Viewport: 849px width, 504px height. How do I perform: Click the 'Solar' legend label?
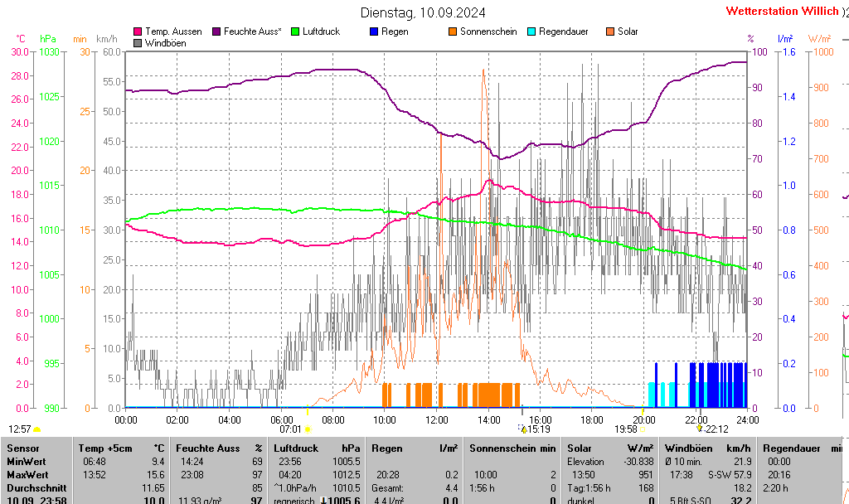(628, 31)
